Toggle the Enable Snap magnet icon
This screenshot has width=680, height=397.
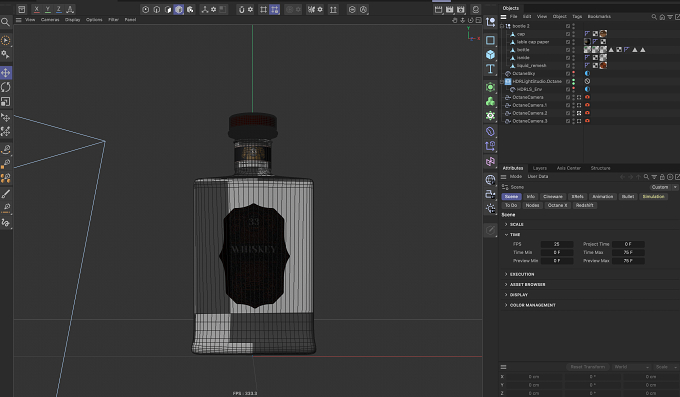(x=242, y=9)
